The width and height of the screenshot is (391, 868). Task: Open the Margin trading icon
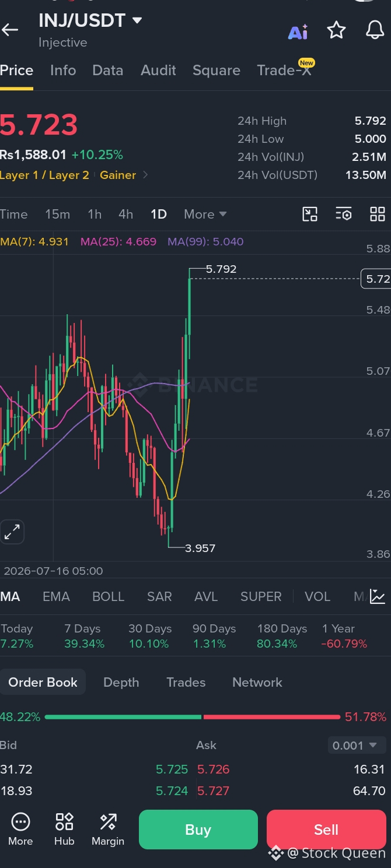tap(108, 830)
